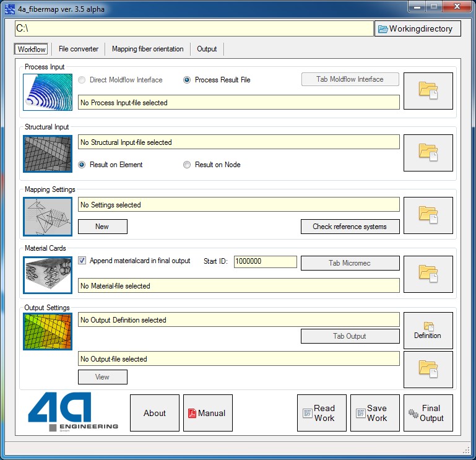Click the Save Work button
This screenshot has width=476, height=460.
click(374, 413)
